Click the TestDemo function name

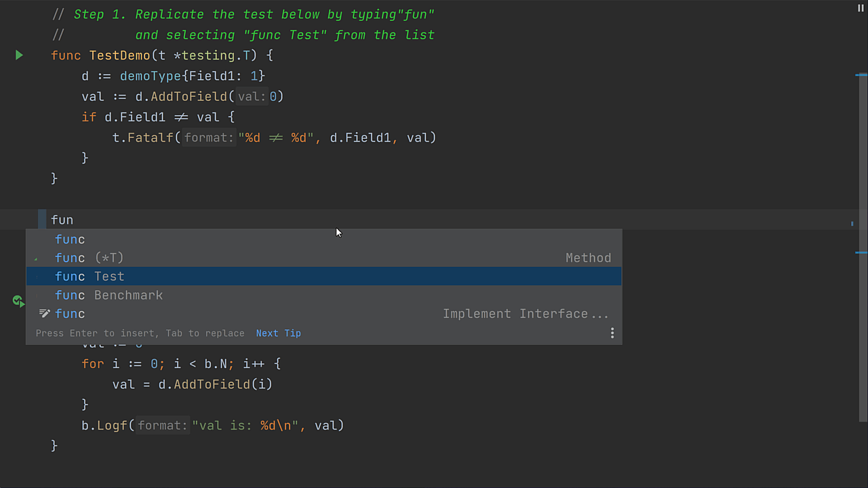pyautogui.click(x=119, y=56)
